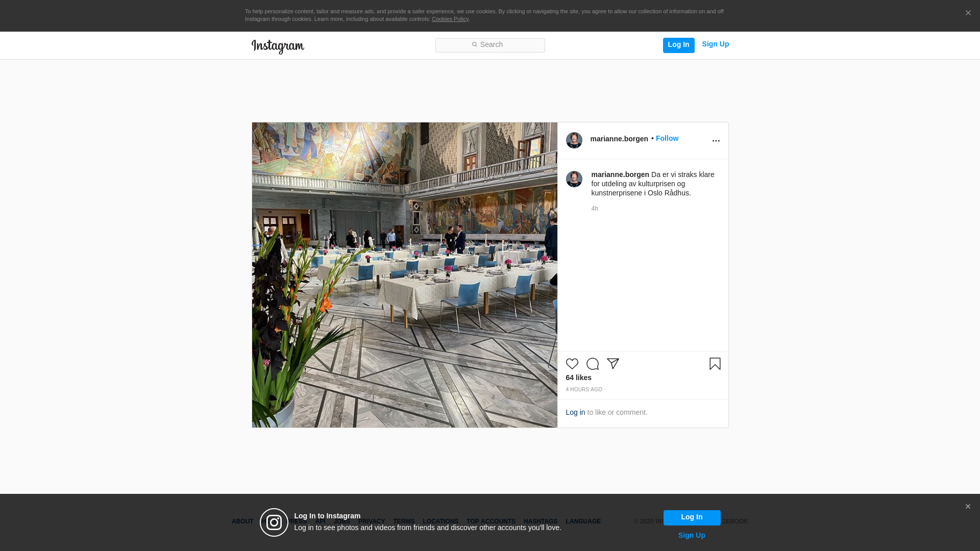Click Log In button in bottom banner

692,518
